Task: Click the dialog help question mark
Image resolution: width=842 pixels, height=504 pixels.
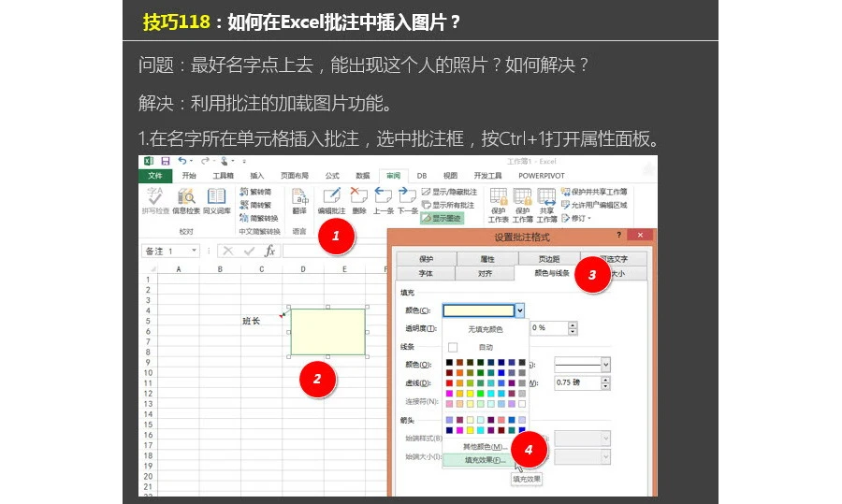Action: [618, 235]
